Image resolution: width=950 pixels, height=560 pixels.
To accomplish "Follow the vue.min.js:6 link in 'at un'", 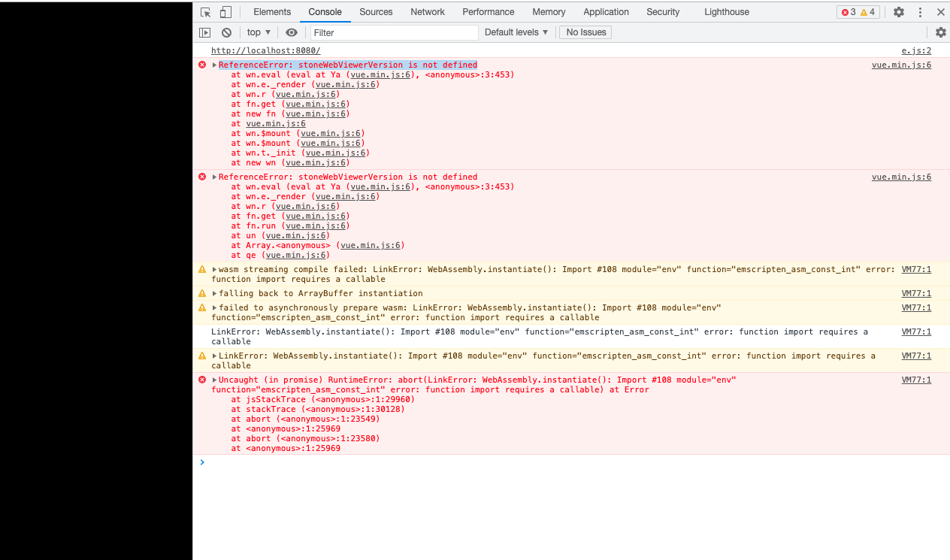I will click(x=295, y=236).
